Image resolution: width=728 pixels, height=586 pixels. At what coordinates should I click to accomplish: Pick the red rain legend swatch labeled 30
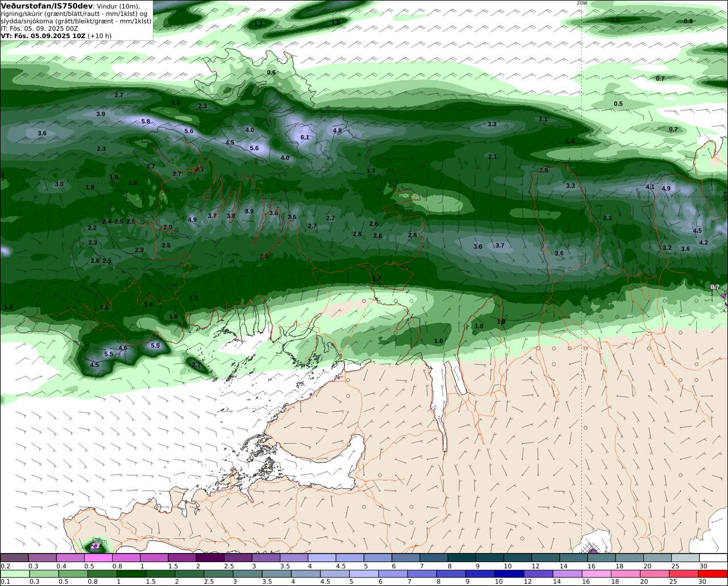click(713, 574)
